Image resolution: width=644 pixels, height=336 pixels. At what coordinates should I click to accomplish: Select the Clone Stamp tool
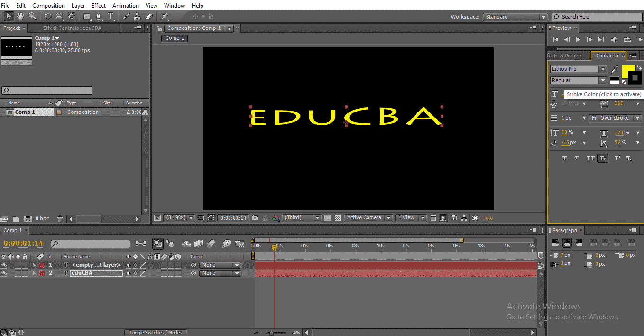click(x=138, y=17)
